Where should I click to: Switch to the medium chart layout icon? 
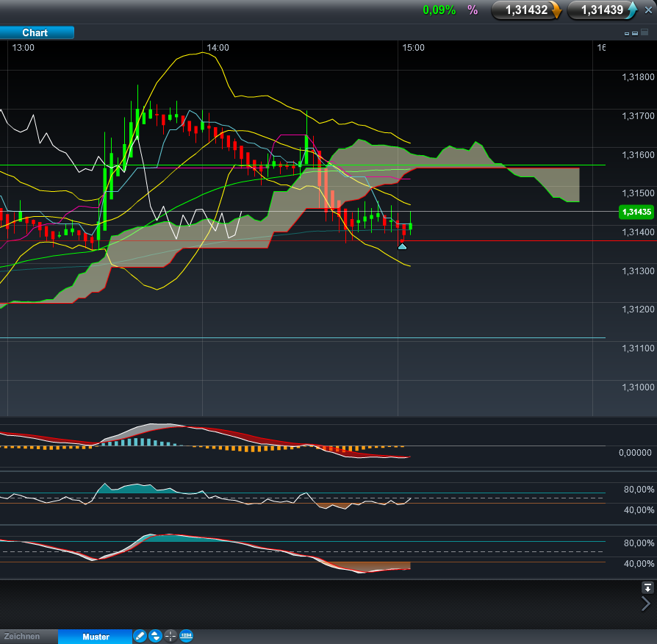click(635, 33)
